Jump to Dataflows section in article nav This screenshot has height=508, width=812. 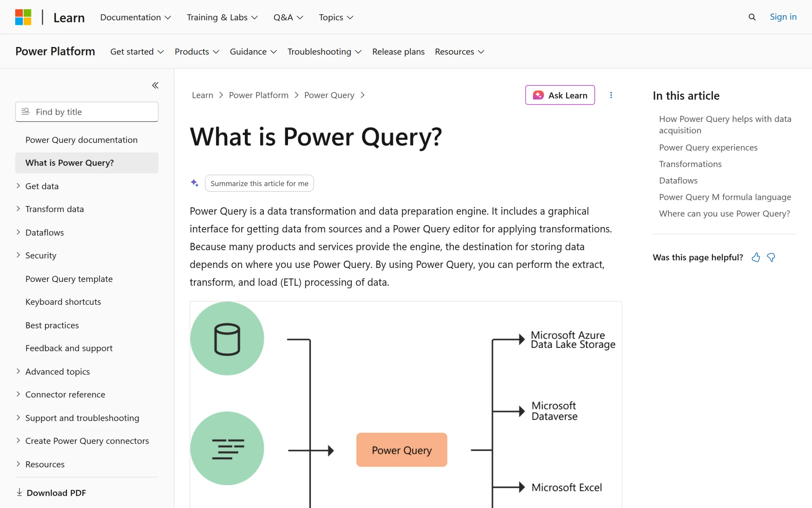(678, 180)
